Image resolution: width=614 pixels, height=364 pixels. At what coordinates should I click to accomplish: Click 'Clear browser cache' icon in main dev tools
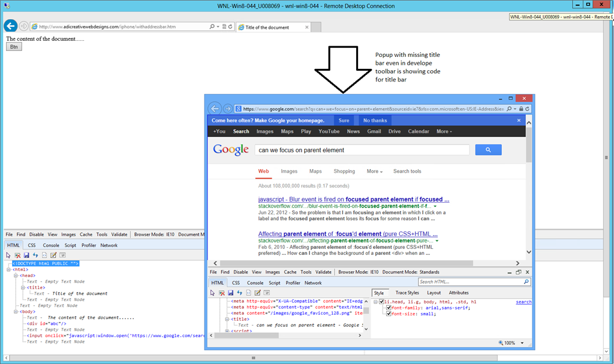click(x=17, y=255)
